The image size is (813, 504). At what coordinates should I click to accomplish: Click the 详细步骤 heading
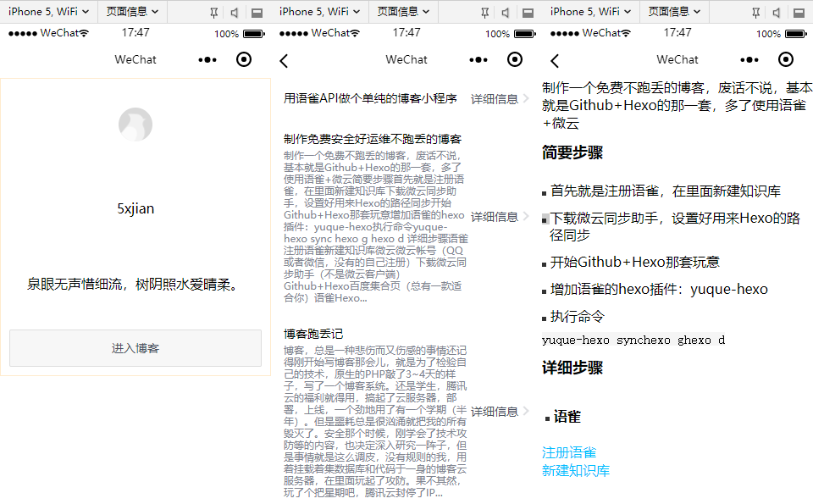click(x=572, y=368)
